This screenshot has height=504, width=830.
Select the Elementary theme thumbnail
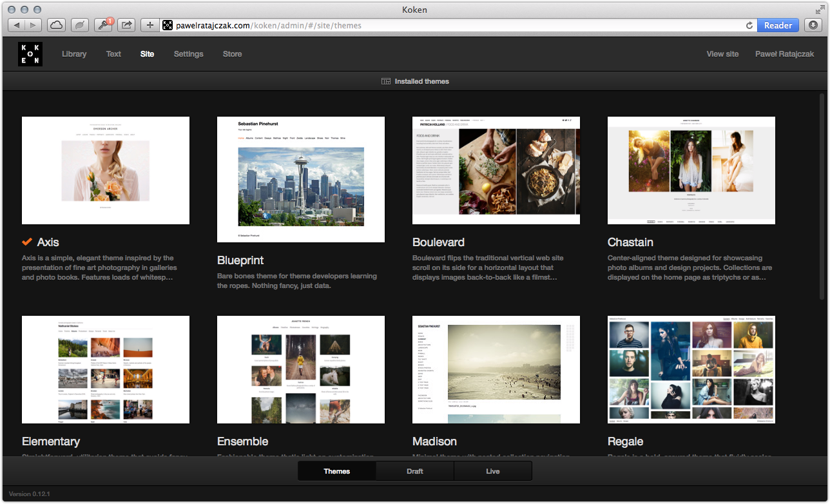point(106,369)
